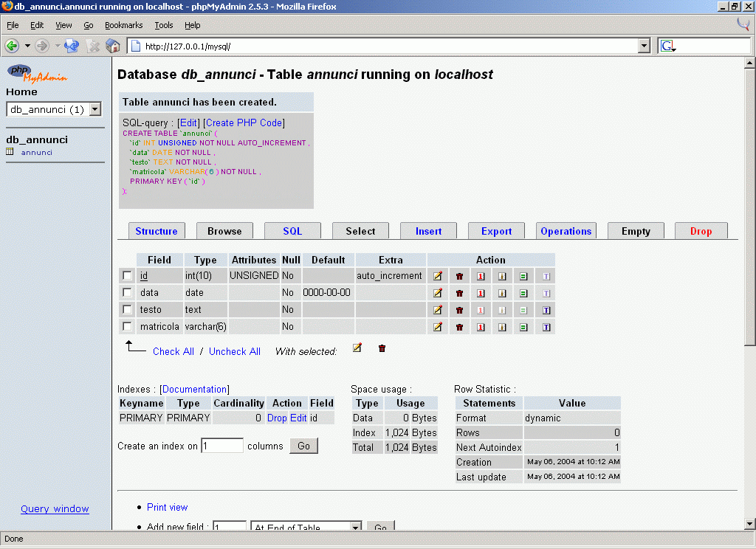Click the phpMyAdmin logo in the sidebar
This screenshot has width=756, height=549.
tap(37, 72)
